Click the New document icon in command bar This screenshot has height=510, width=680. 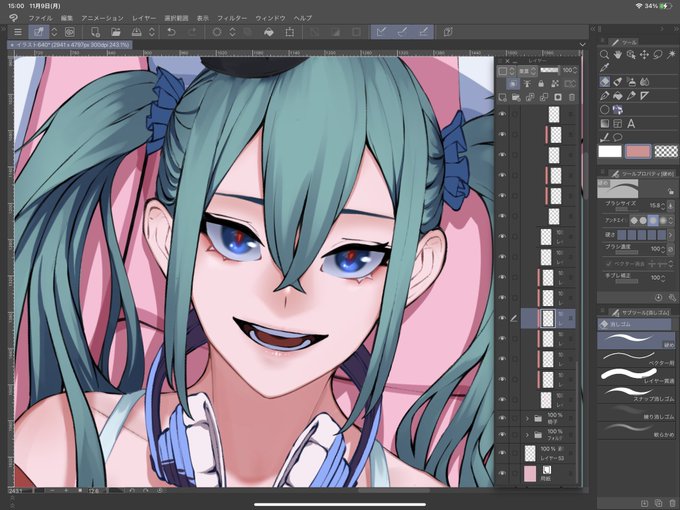[x=95, y=32]
